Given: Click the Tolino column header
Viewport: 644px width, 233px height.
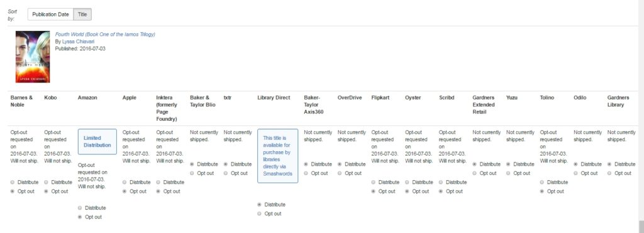Looking at the screenshot, I should click(547, 98).
